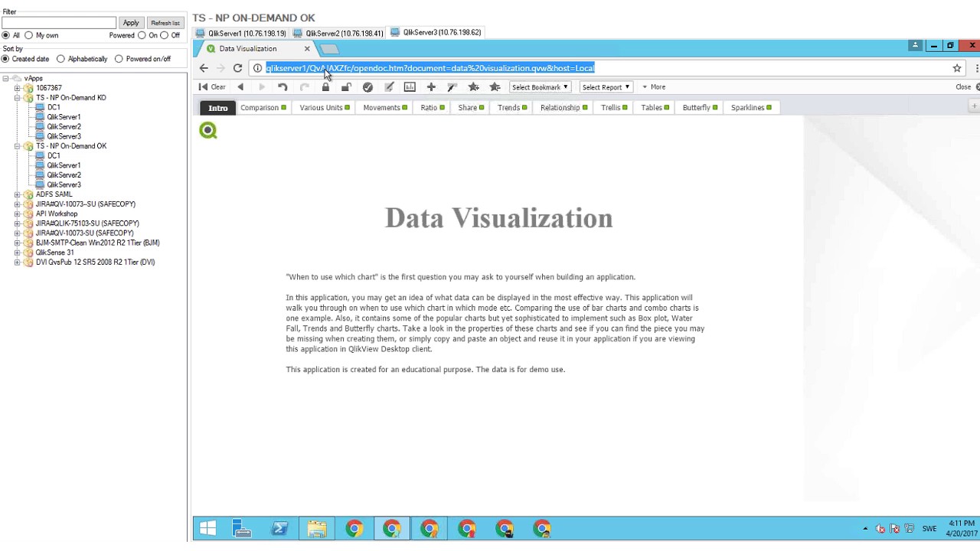Open the Current Selections checkmark icon
This screenshot has height=551, width=980.
[367, 87]
